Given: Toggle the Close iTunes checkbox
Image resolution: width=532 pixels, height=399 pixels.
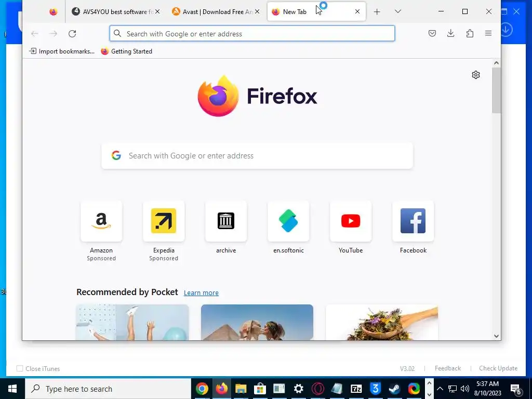Looking at the screenshot, I should [20, 368].
